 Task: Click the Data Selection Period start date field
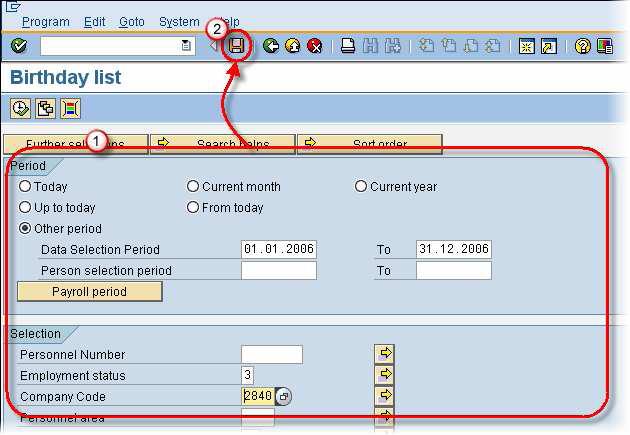pos(278,249)
